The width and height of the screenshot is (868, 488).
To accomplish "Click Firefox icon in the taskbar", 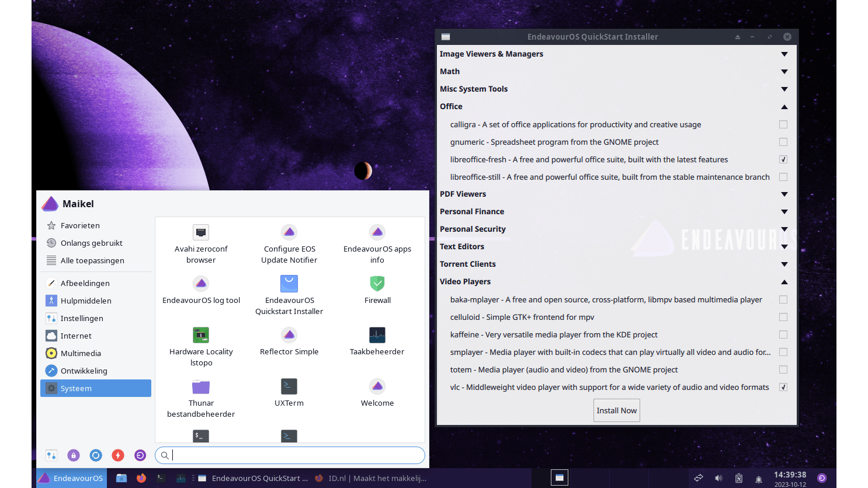I will [141, 478].
